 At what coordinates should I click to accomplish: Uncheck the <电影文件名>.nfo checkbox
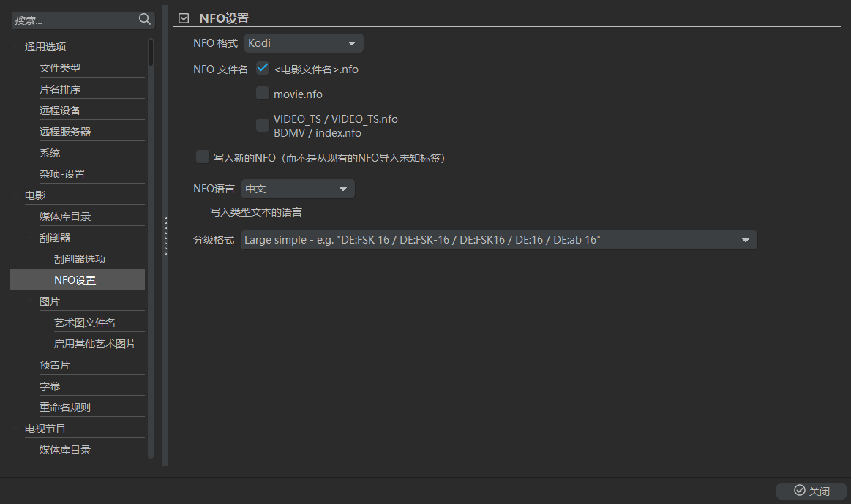(x=263, y=69)
